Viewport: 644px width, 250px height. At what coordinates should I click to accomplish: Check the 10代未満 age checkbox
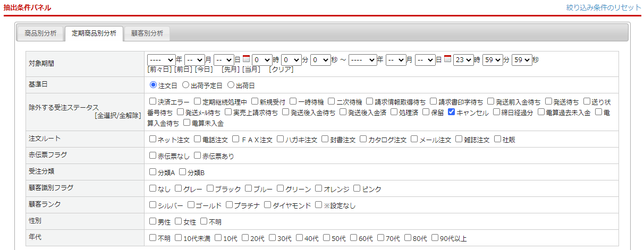click(179, 238)
